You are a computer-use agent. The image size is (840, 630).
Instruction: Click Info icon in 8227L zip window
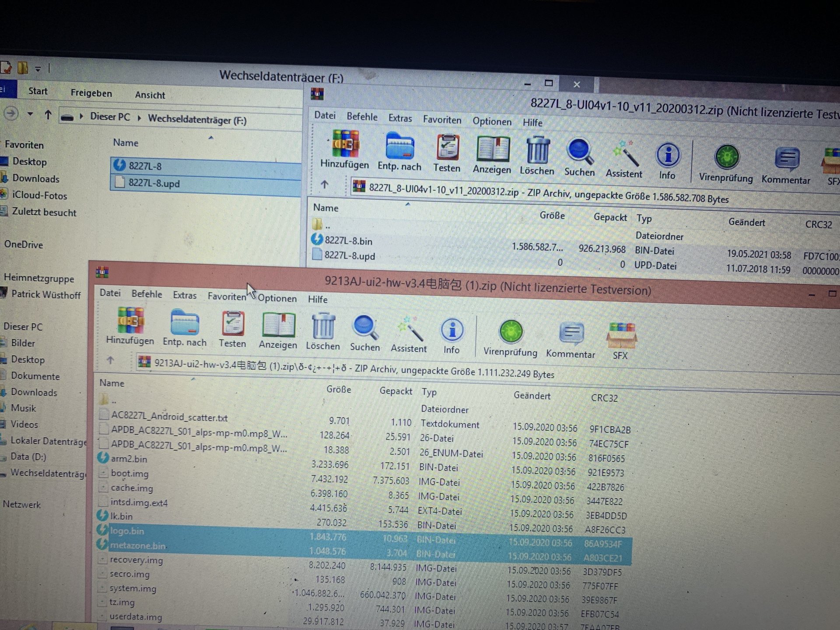click(668, 155)
